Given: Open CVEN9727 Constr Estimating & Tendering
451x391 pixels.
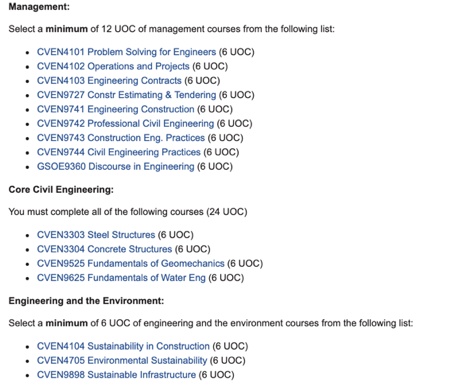Looking at the screenshot, I should click(126, 95).
